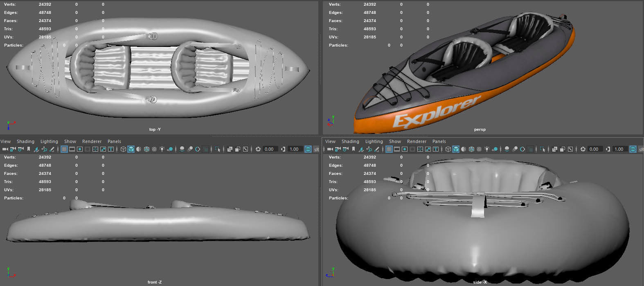Toggle Wireframe on Shaded in front -Z panel toolbar
The width and height of the screenshot is (644, 286).
coord(146,149)
